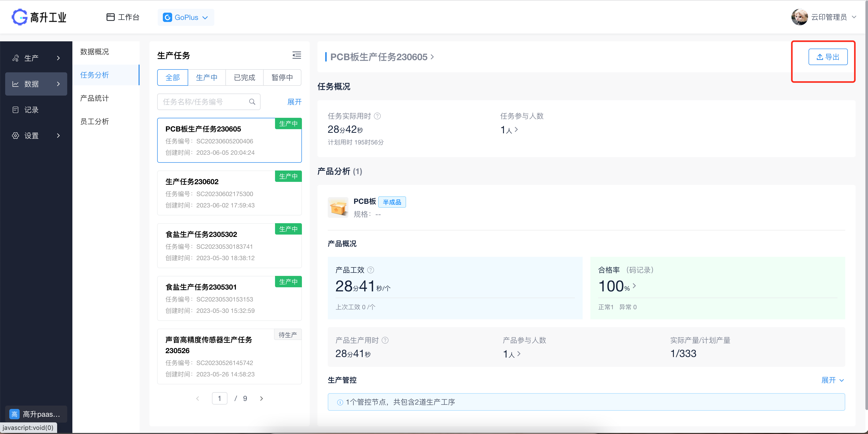Image resolution: width=868 pixels, height=434 pixels.
Task: Open the 工作台 workbench icon
Action: click(110, 17)
